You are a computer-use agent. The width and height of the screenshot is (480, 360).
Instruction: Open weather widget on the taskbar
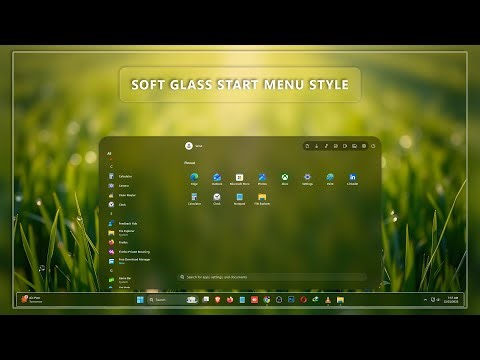click(x=32, y=300)
